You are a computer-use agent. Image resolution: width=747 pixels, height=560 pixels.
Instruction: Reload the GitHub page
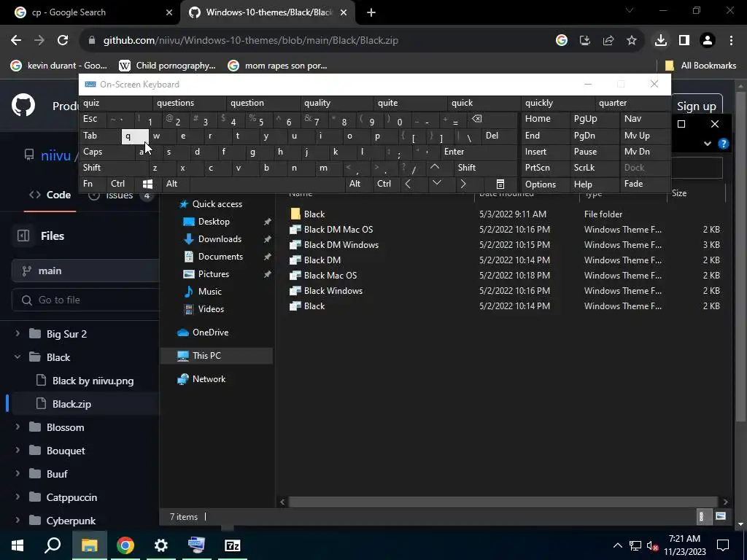(63, 41)
